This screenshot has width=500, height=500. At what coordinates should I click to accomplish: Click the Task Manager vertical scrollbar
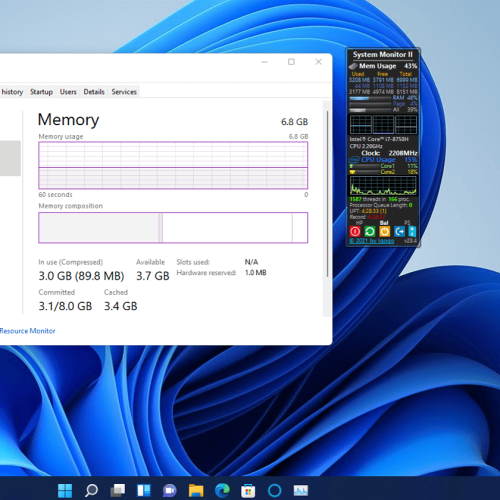(327, 193)
